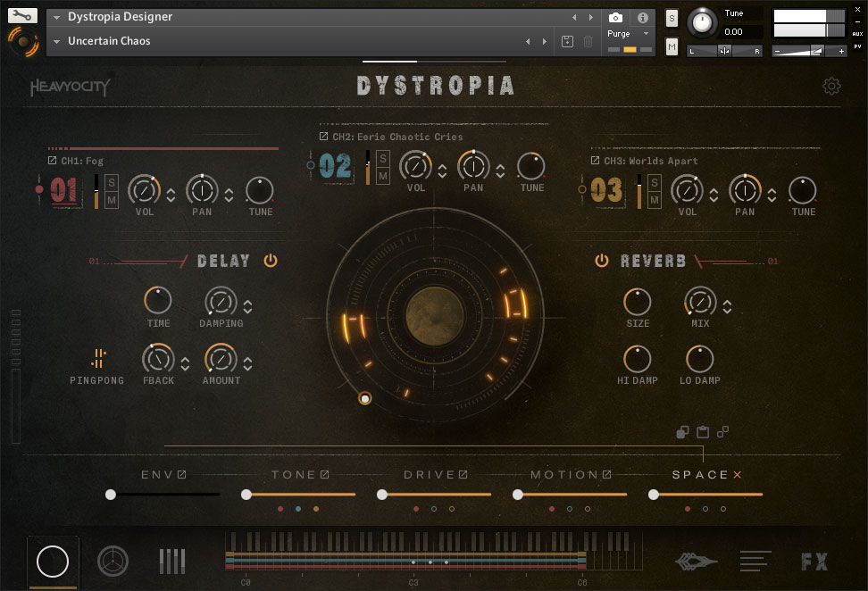The height and width of the screenshot is (591, 868).
Task: Solo channel 01 with S button
Action: 113,182
